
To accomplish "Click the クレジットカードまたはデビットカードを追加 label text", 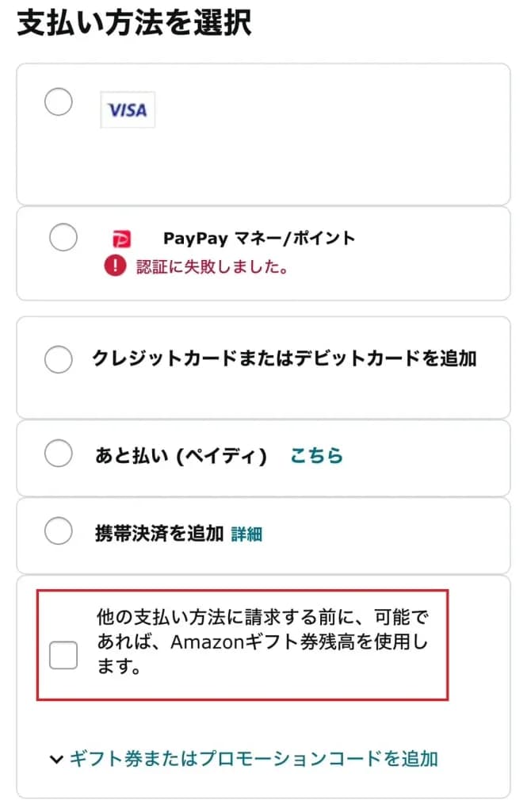I will [285, 358].
